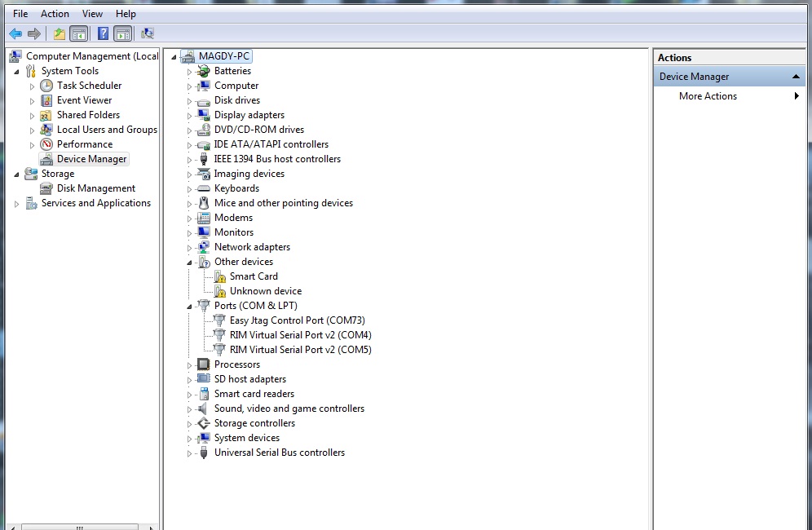Click the Smart Card warning icon
The image size is (812, 530).
(219, 276)
